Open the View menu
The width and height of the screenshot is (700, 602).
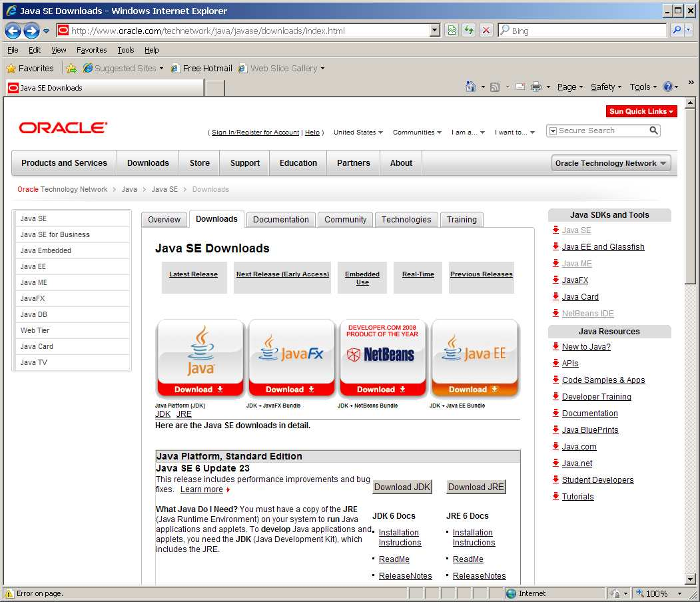[59, 50]
